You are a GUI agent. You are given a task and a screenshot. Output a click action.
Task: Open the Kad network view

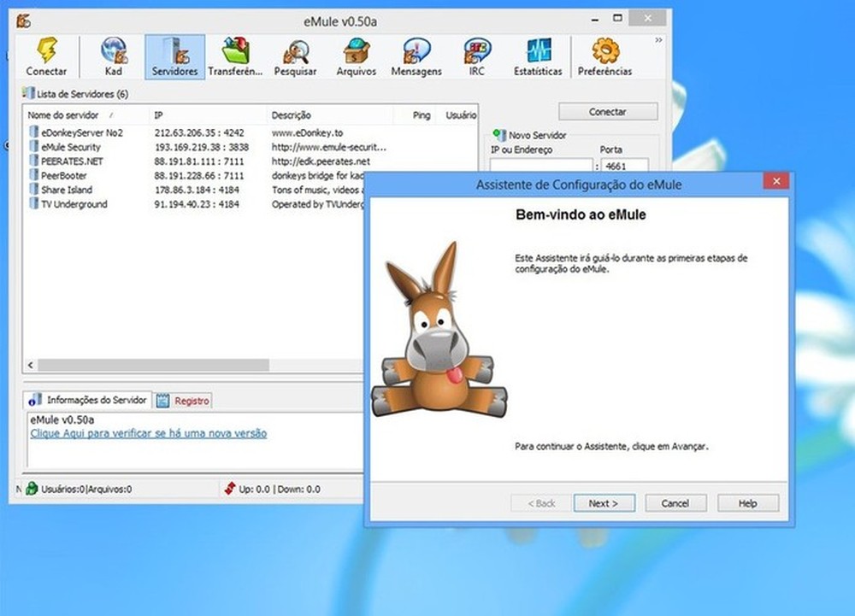112,54
